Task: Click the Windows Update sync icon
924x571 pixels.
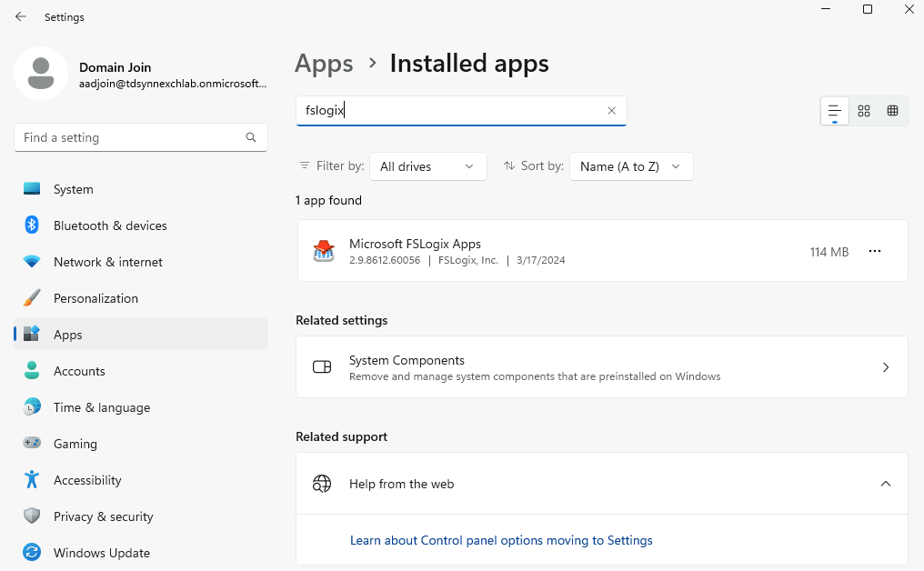Action: [x=32, y=552]
